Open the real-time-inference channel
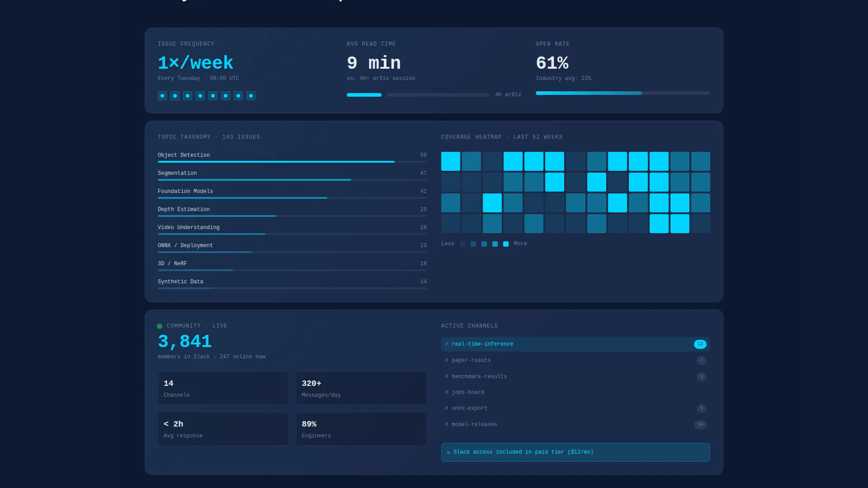 pos(576,344)
